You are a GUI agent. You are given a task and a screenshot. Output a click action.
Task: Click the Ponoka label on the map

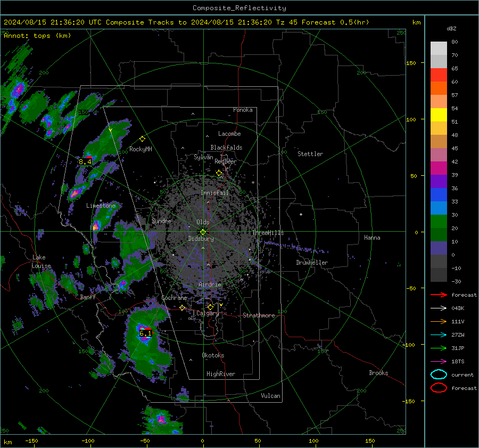pyautogui.click(x=243, y=110)
